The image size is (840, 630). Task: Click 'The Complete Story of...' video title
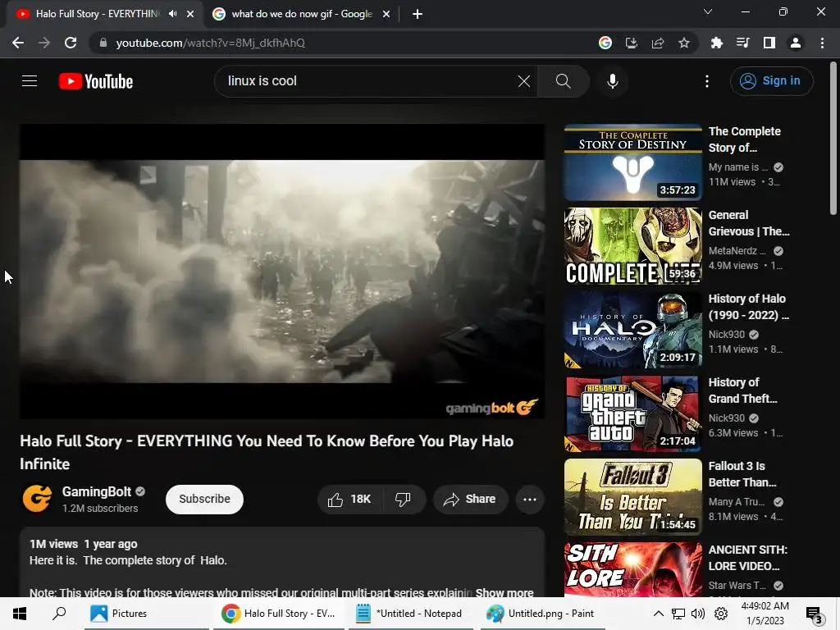[744, 139]
